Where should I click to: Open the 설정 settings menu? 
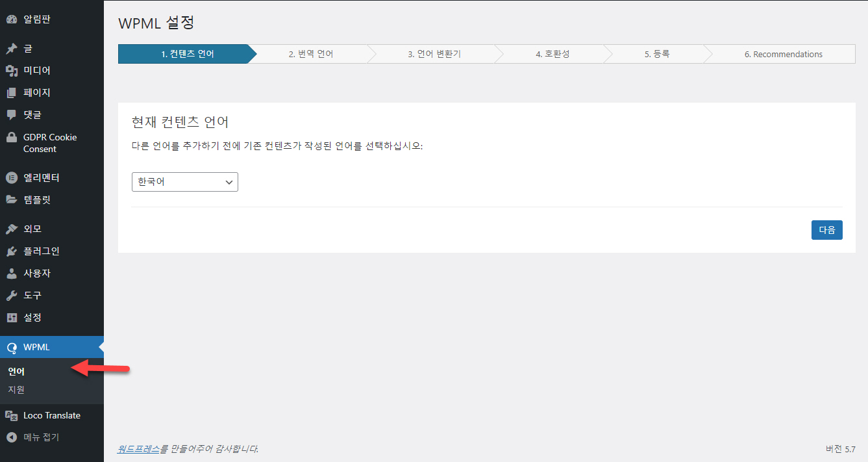32,318
